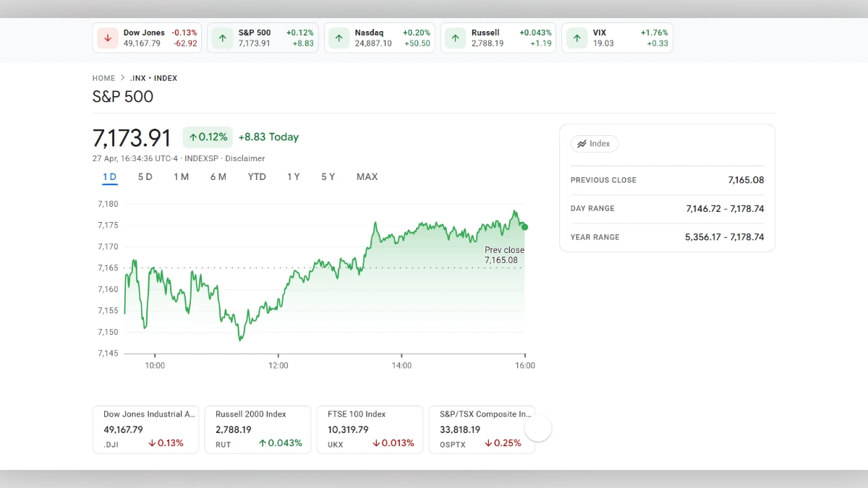This screenshot has height=488, width=868.
Task: Open the 6M chart view
Action: click(x=218, y=176)
